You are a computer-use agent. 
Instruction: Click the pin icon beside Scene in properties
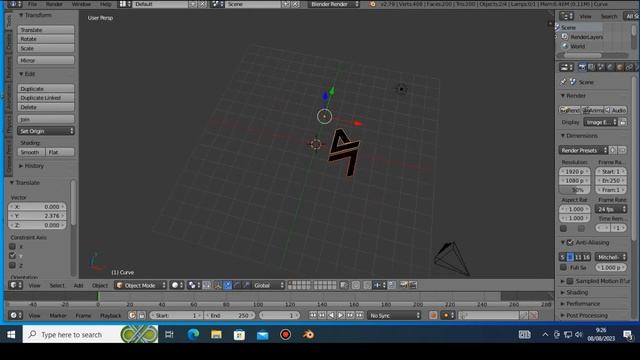[563, 82]
